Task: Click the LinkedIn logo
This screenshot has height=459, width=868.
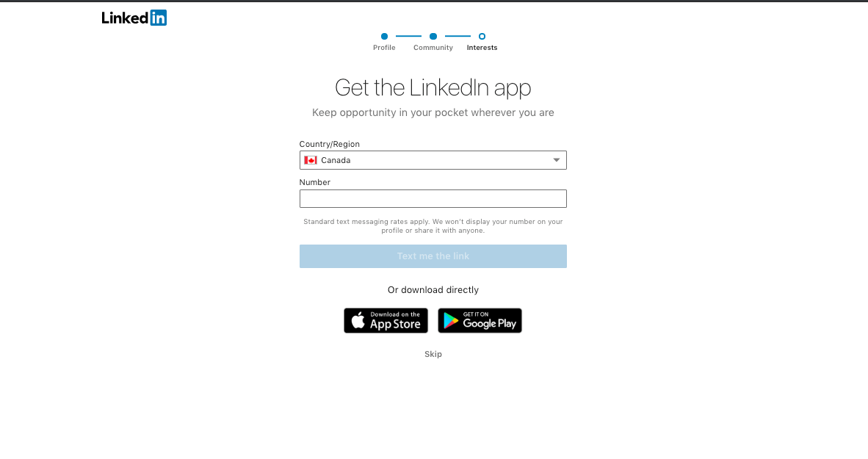Action: [x=134, y=18]
